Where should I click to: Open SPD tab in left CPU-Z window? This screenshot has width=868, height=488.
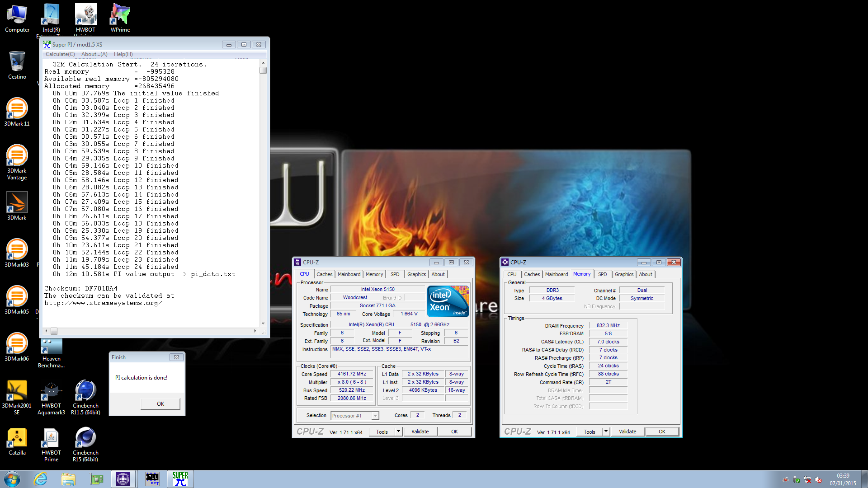click(395, 274)
